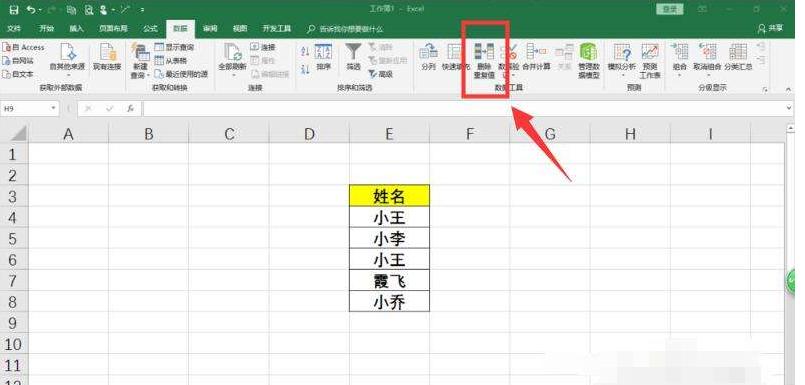The image size is (805, 385).
Task: Click Remove Duplicates (删除重复值)
Action: (x=484, y=60)
